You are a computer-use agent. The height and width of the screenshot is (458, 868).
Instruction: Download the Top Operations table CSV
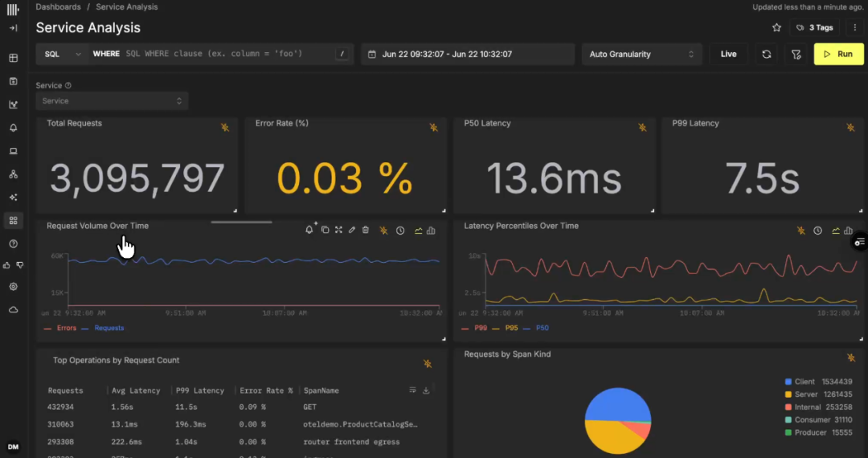point(426,390)
